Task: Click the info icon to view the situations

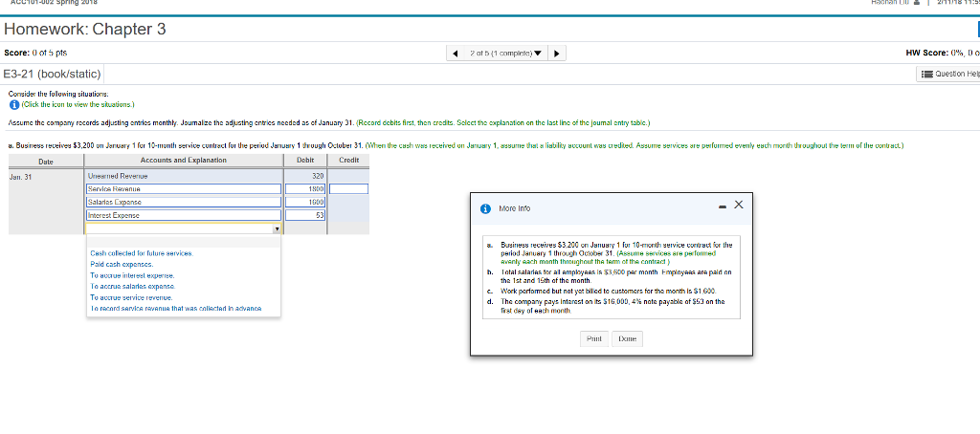Action: 13,104
